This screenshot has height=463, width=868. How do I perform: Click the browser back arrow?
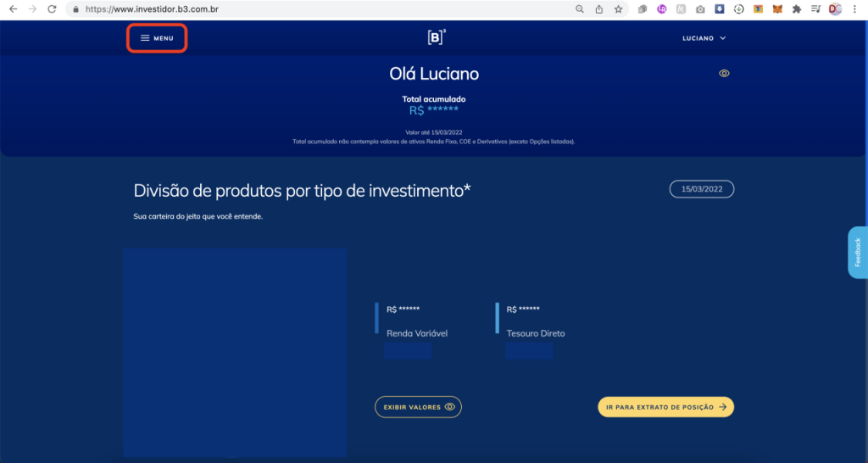point(14,9)
